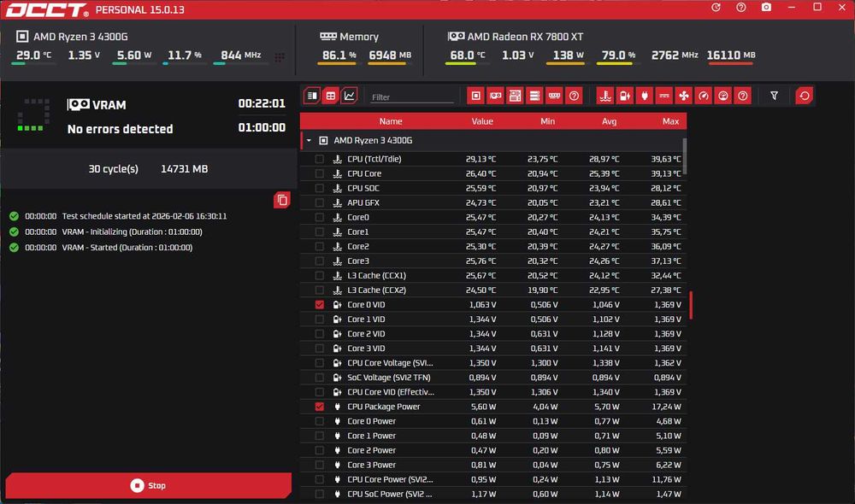Reset sensor min/max with refresh icon
The height and width of the screenshot is (504, 855).
coord(805,96)
